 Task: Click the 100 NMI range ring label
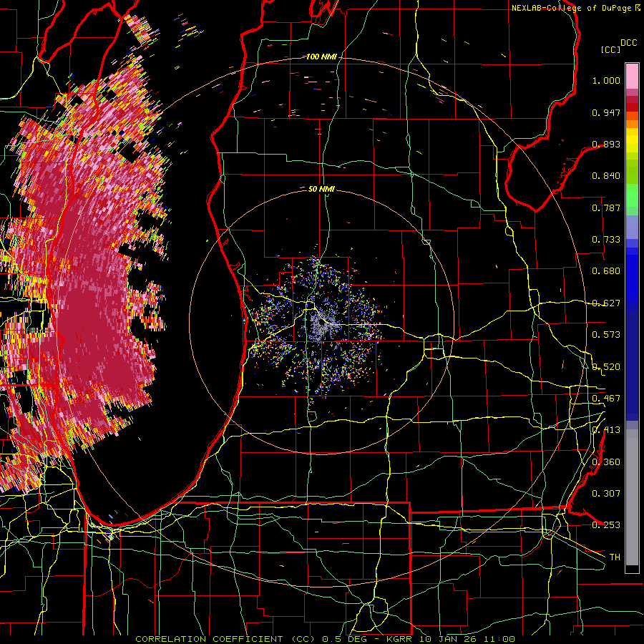[x=321, y=57]
